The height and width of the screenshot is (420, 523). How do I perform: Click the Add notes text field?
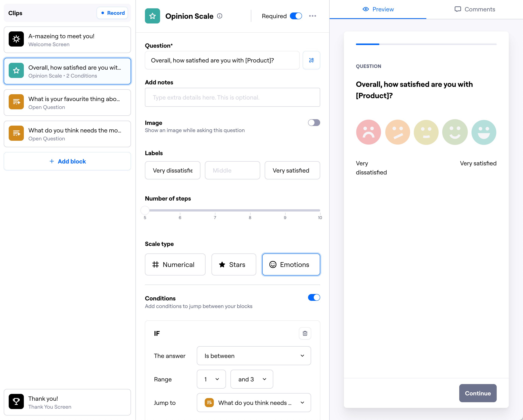[x=232, y=97]
